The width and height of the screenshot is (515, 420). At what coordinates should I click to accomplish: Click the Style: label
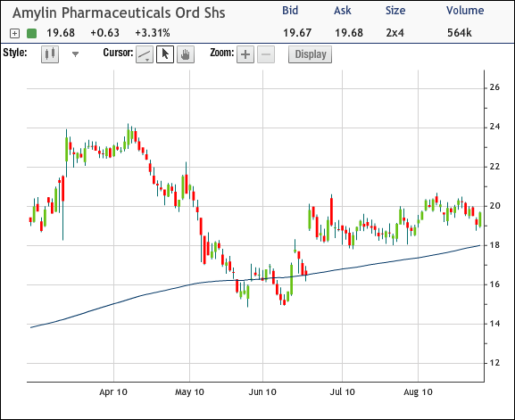(15, 53)
